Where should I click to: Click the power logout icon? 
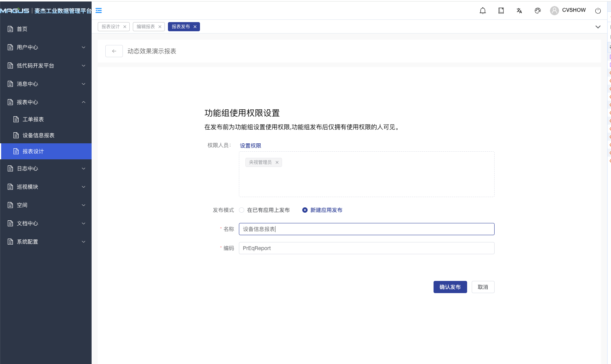tap(598, 11)
